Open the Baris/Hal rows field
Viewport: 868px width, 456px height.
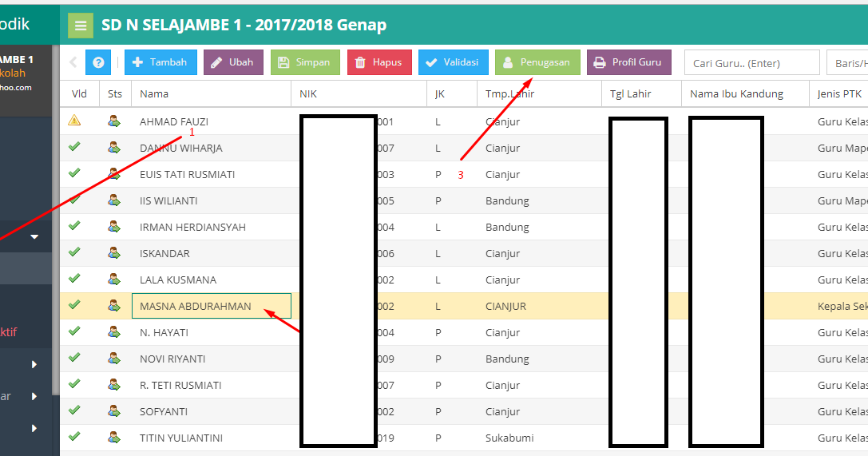847,62
